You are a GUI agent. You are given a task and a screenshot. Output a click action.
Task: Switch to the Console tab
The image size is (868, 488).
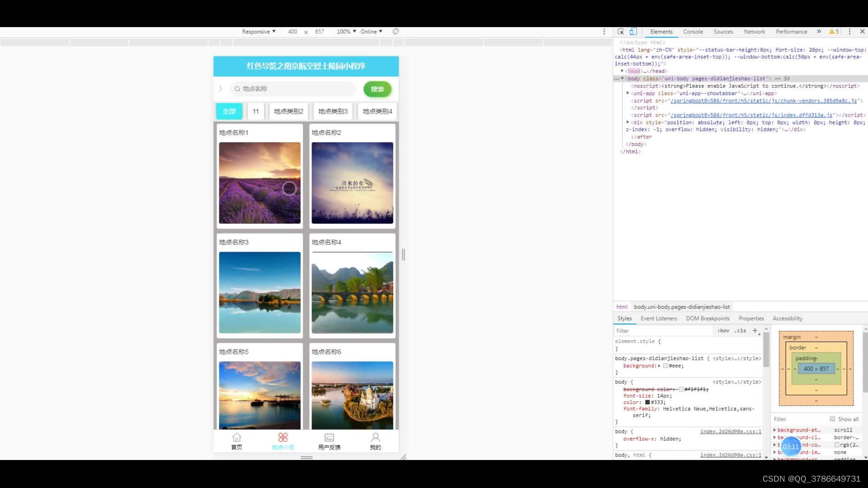click(693, 32)
